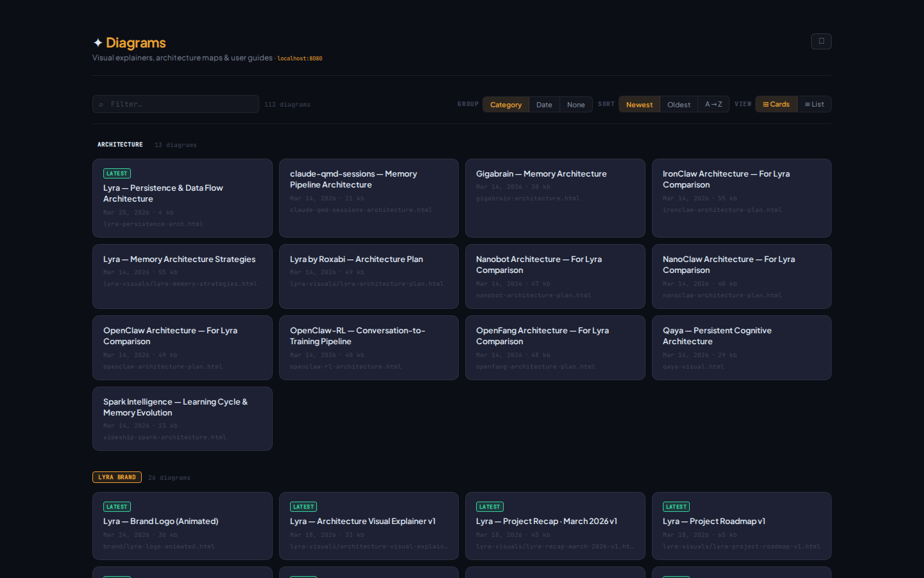Click the frame icon at the top right
Viewport: 924px width, 578px height.
[x=821, y=41]
